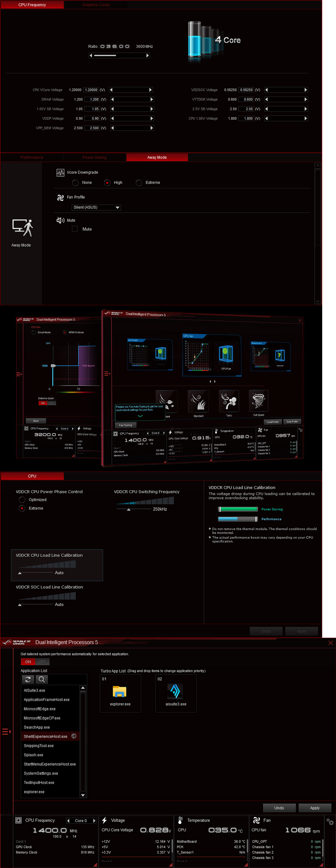
Task: Select Optimized power phase control
Action: tap(22, 500)
